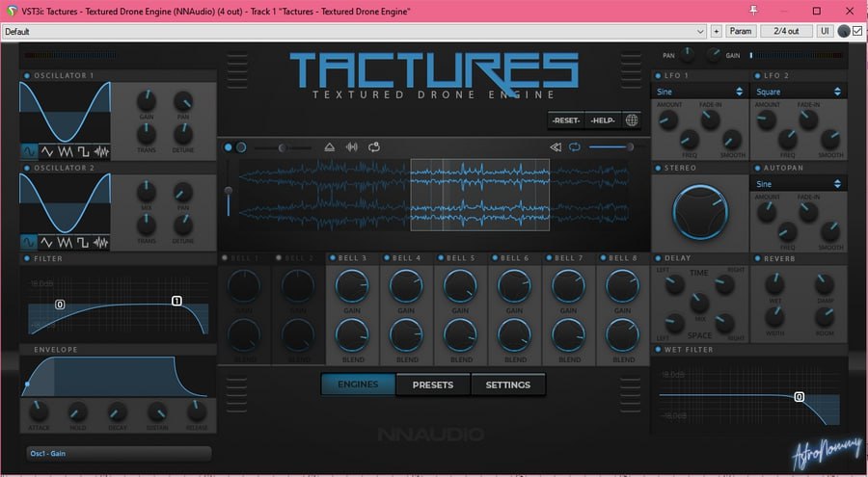
Task: Select square waveform for Oscillator 2
Action: coord(83,243)
